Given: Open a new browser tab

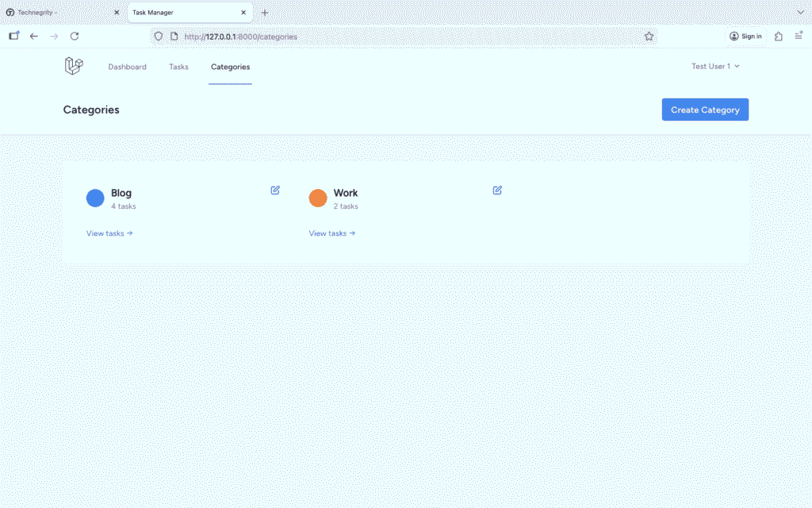Looking at the screenshot, I should pos(265,13).
